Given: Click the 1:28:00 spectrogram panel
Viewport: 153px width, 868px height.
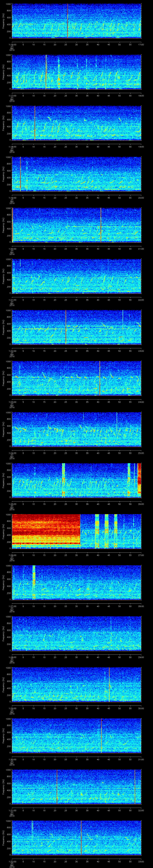Looking at the screenshot, I should click(x=76, y=633).
